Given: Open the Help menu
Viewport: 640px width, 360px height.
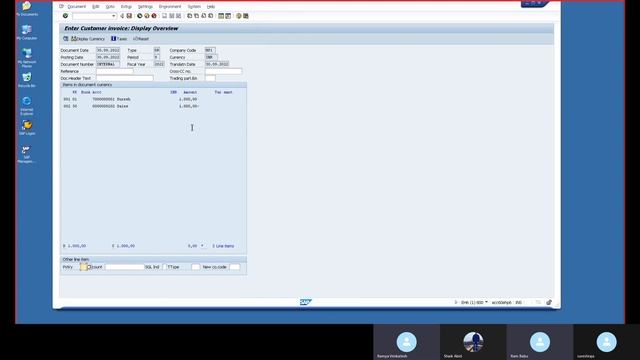Looking at the screenshot, I should (211, 7).
